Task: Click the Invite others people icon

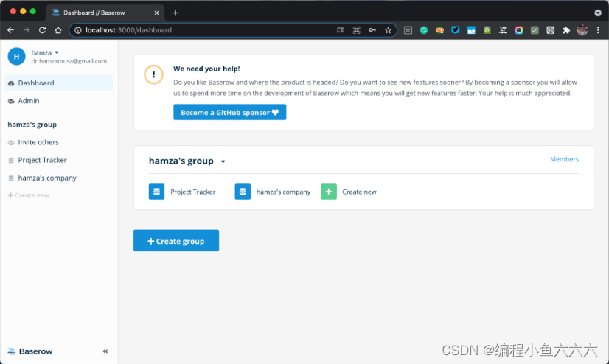Action: (x=11, y=142)
